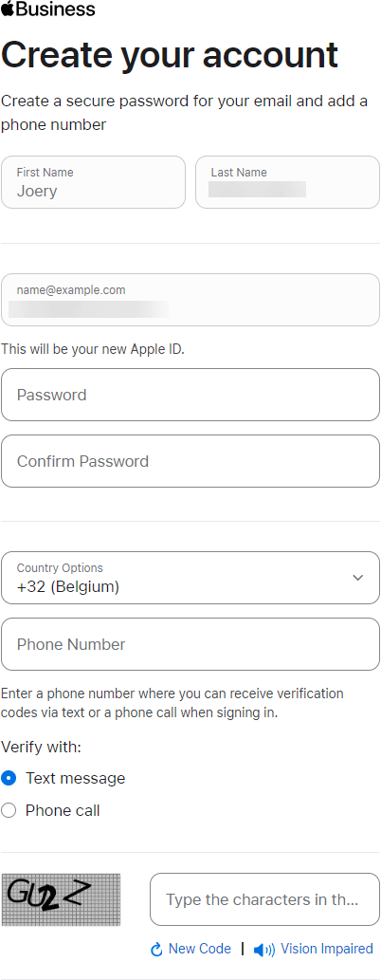Screen dimensions: 381x980
Task: Focus the Last Name field
Action: (x=287, y=182)
